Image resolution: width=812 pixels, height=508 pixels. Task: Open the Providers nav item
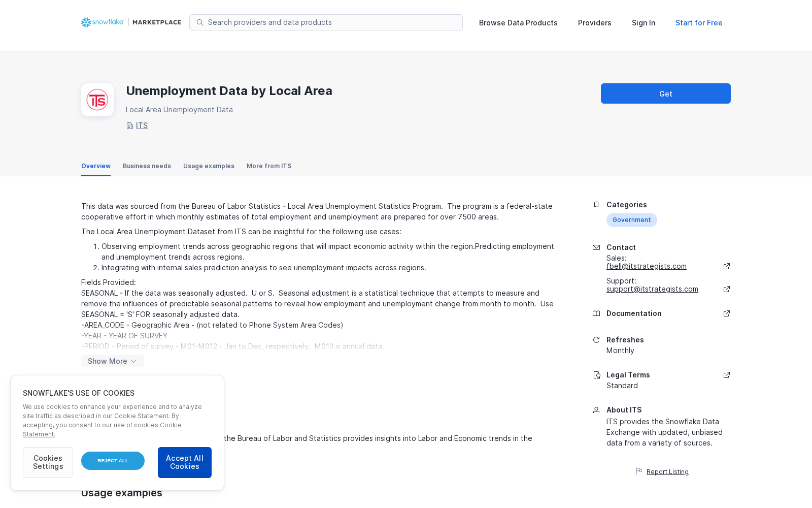[x=595, y=23]
